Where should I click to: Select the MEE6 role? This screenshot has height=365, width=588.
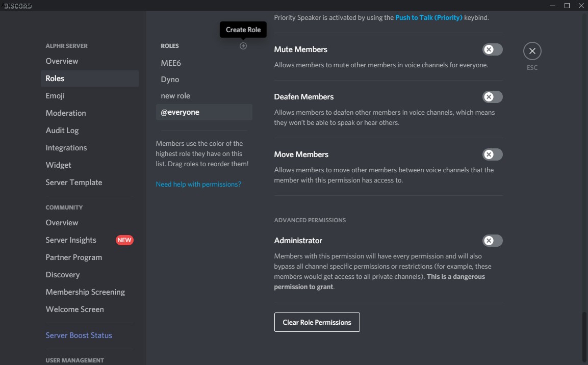204,63
